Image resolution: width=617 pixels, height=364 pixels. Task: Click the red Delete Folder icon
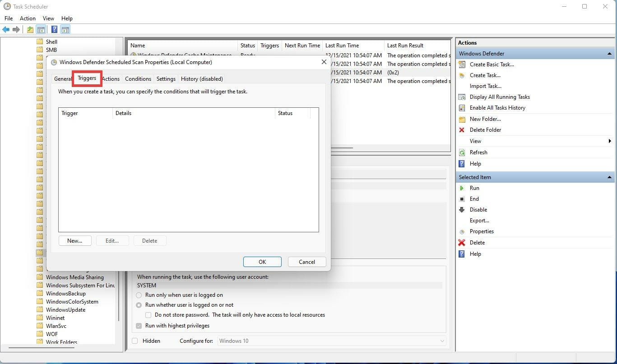click(x=462, y=130)
